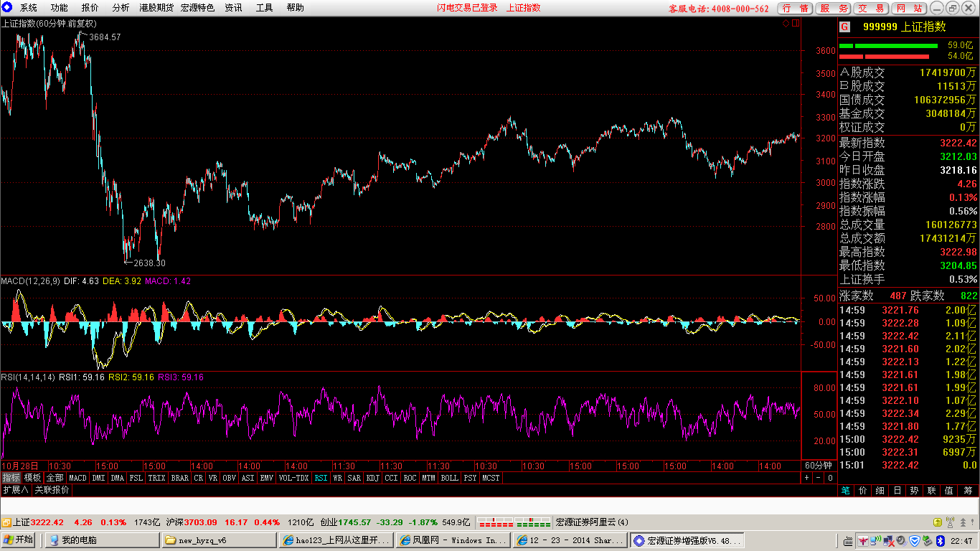Switch to the MTM indicator
980x551 pixels.
(429, 477)
